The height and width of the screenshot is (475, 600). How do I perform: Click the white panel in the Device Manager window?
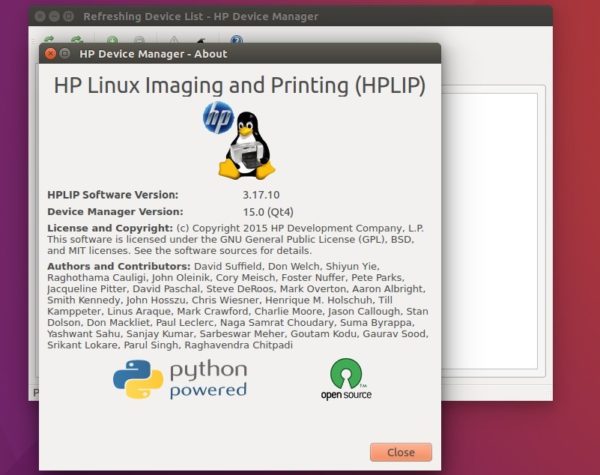coord(489,231)
